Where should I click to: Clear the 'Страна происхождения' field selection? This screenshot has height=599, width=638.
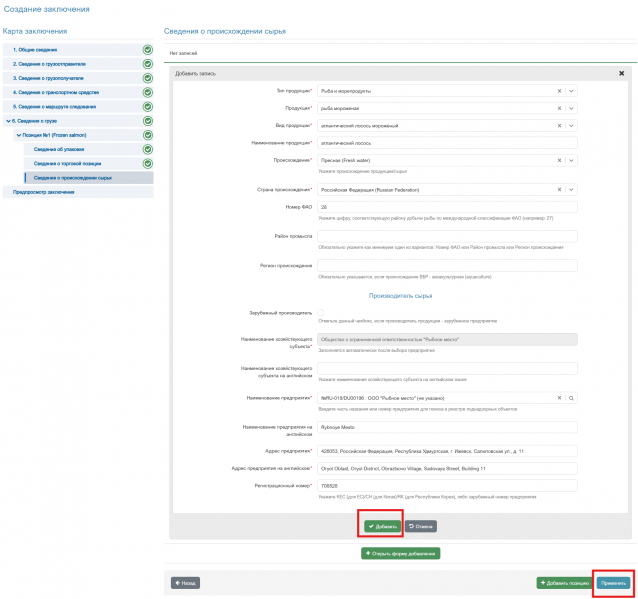pos(559,190)
